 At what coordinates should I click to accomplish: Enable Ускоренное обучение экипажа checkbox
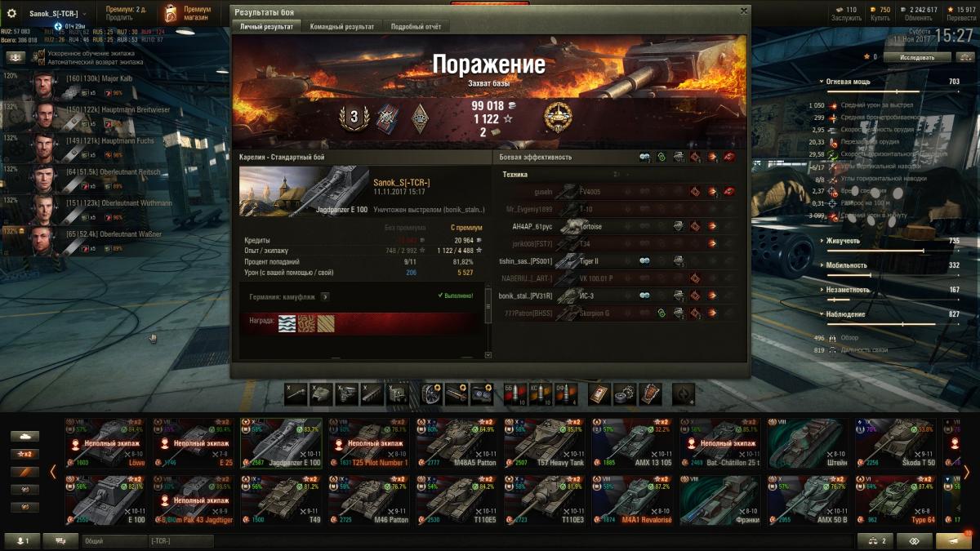pos(41,53)
